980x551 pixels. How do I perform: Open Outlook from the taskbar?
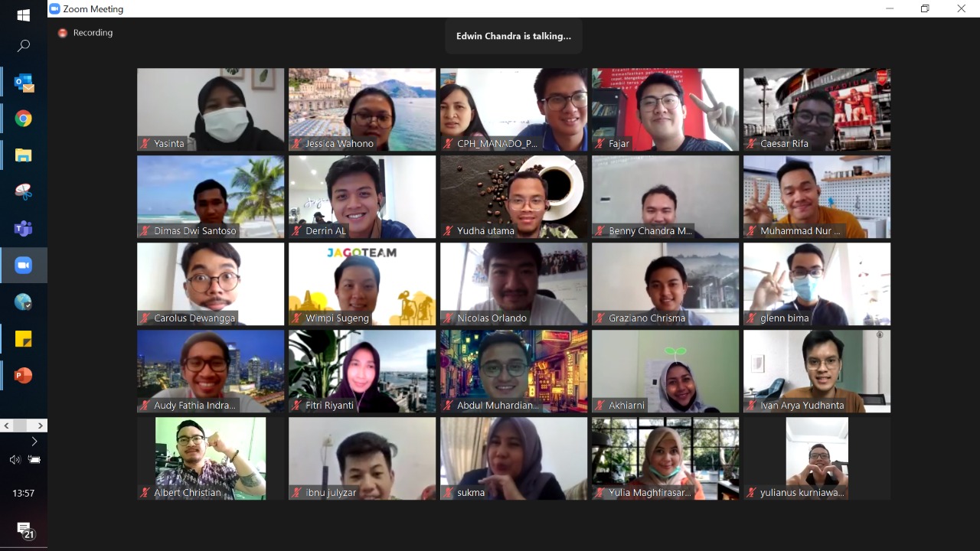pyautogui.click(x=24, y=83)
